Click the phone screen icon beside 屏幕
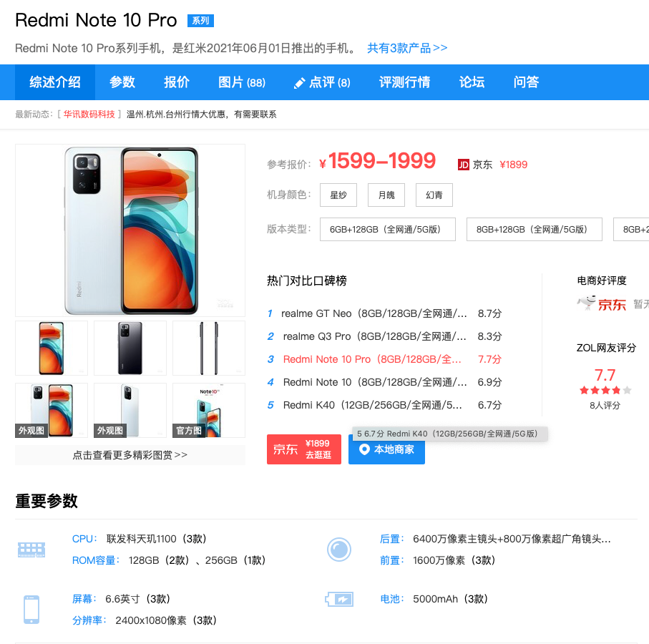The image size is (649, 644). pyautogui.click(x=31, y=609)
